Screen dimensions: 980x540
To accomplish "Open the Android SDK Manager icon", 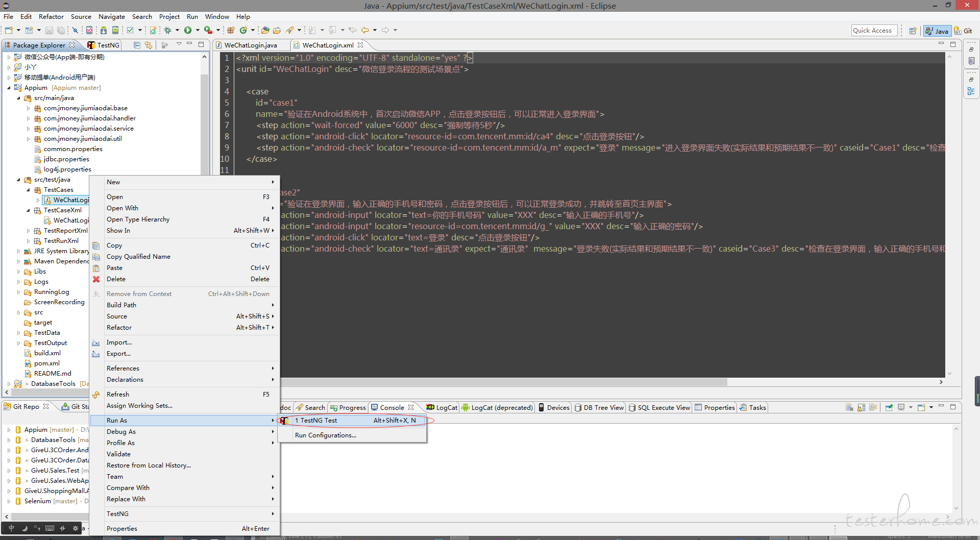I will (104, 30).
